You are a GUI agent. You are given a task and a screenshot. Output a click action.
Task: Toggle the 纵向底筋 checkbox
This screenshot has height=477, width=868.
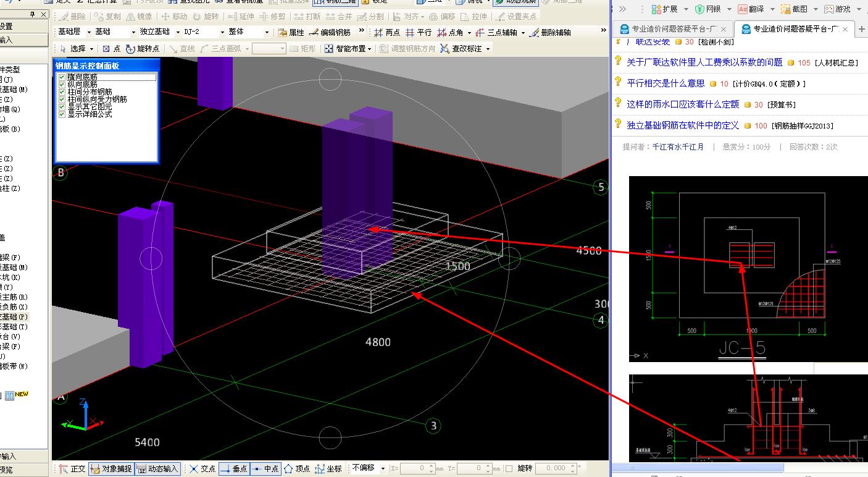62,85
